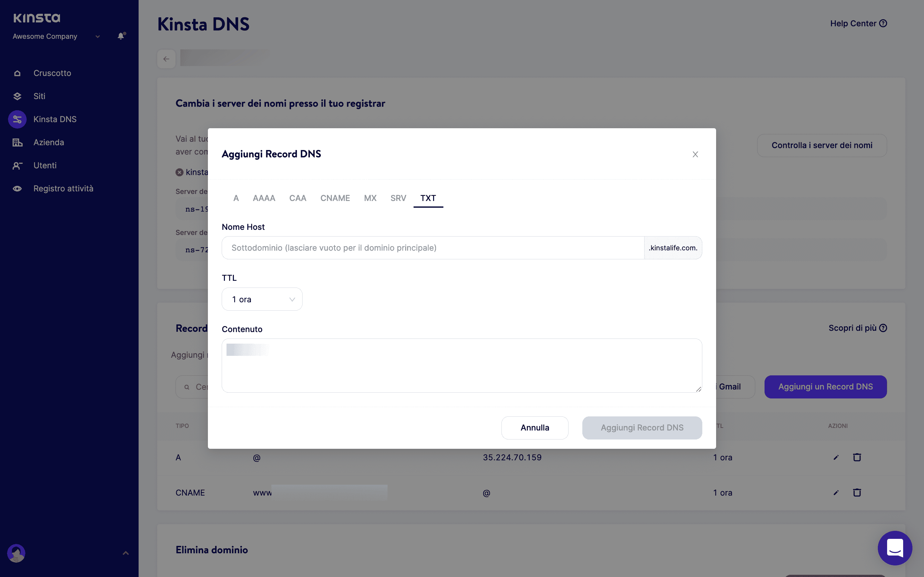Open the chat support bubble
The height and width of the screenshot is (577, 924).
click(895, 548)
